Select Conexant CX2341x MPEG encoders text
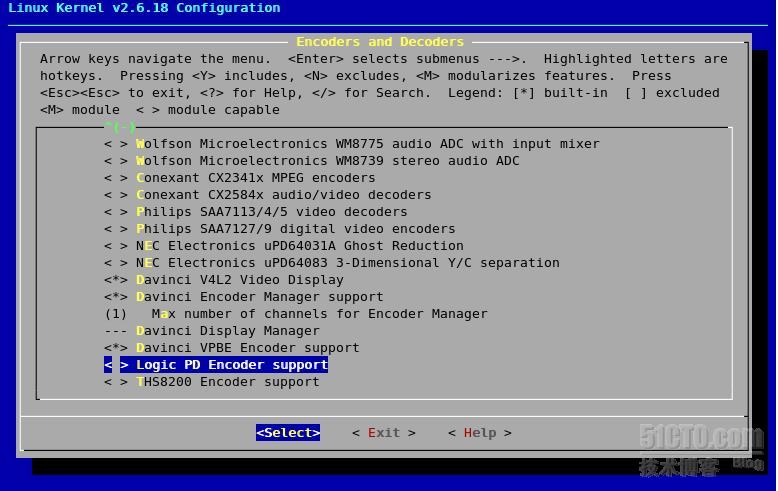The width and height of the screenshot is (778, 491). click(x=256, y=178)
